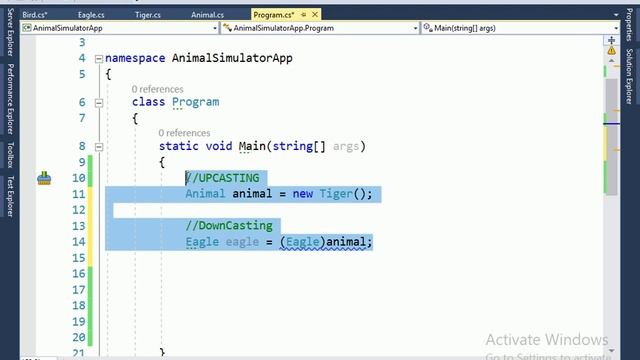
Task: Open the Server Explorer side panel
Action: click(x=10, y=32)
